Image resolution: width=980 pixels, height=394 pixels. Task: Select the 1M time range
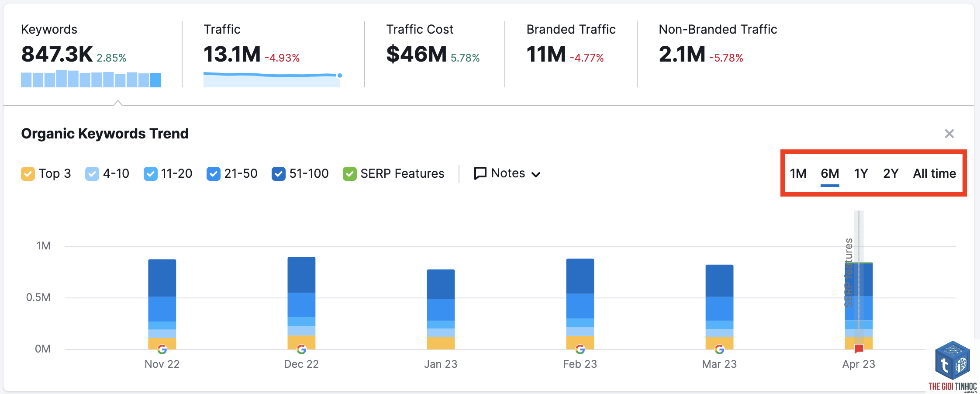coord(798,174)
